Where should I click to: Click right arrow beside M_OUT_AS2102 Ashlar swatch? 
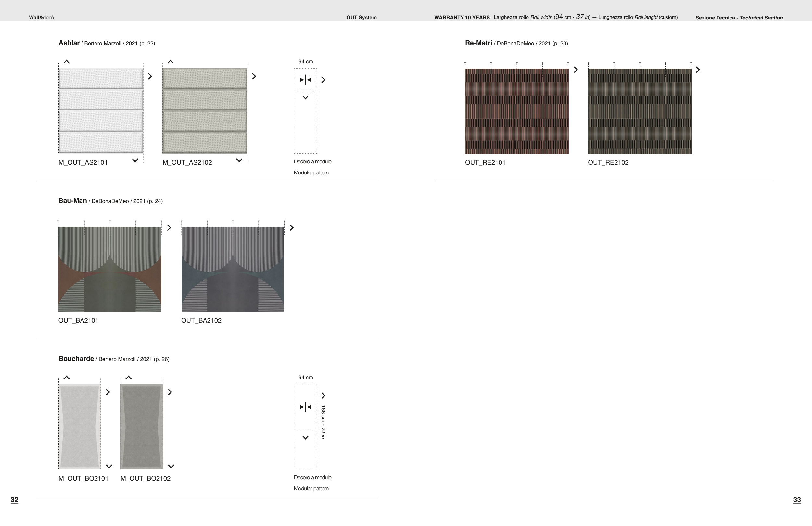tap(254, 76)
